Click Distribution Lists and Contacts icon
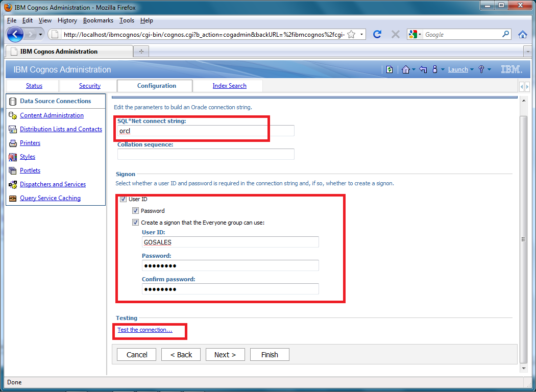Image resolution: width=536 pixels, height=392 pixels. (x=13, y=129)
